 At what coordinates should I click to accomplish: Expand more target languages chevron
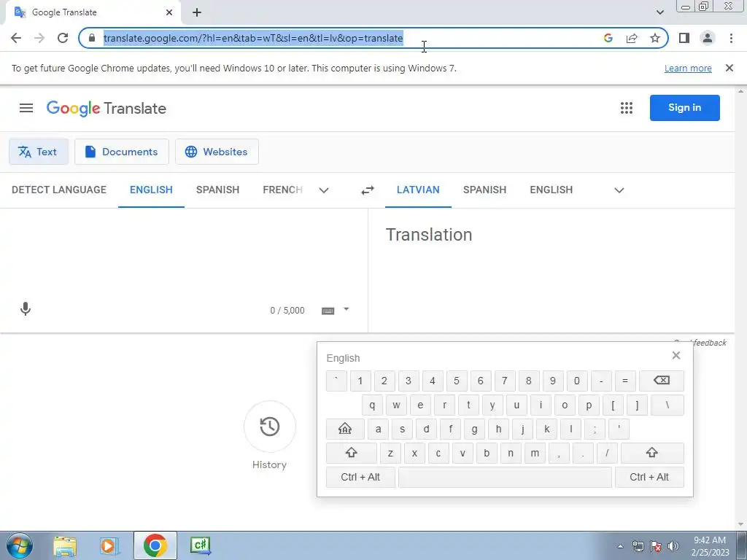coord(619,190)
